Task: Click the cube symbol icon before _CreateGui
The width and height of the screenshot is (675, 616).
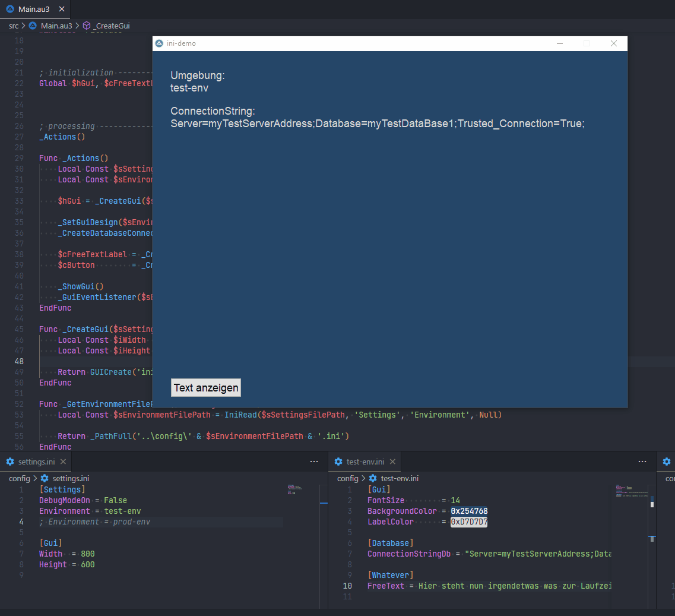Action: (x=87, y=26)
